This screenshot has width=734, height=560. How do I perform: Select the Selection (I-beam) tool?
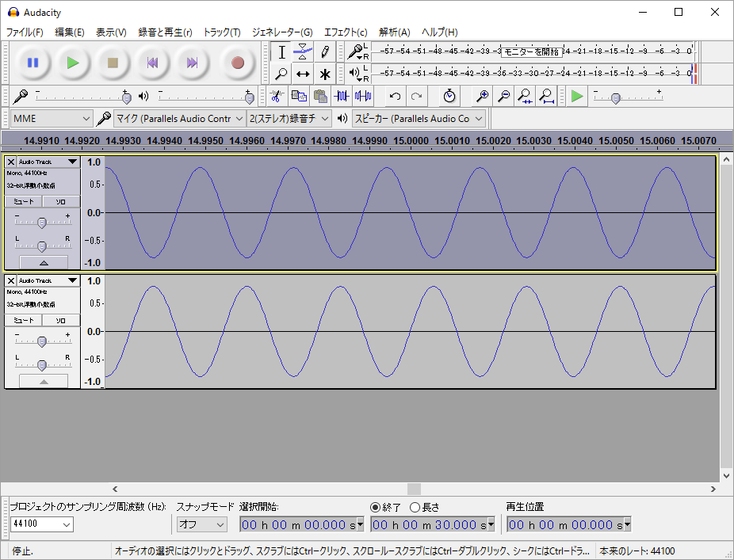click(281, 52)
